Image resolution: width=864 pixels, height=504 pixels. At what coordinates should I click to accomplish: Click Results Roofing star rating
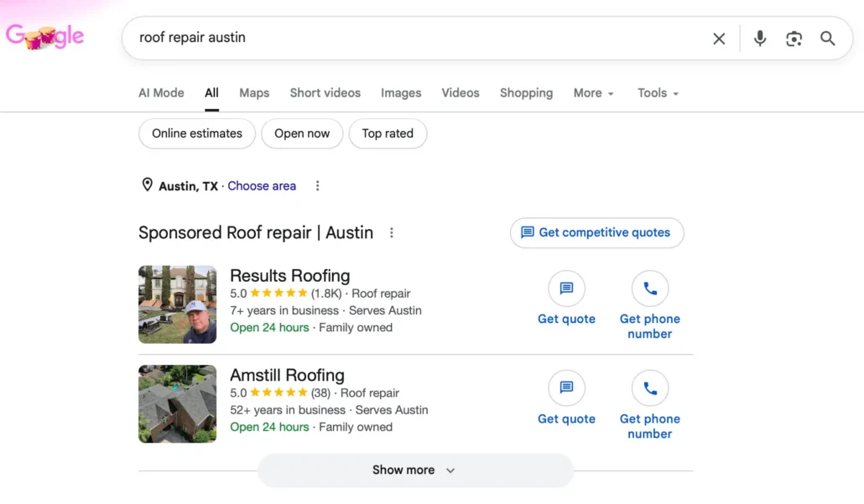[x=278, y=294]
